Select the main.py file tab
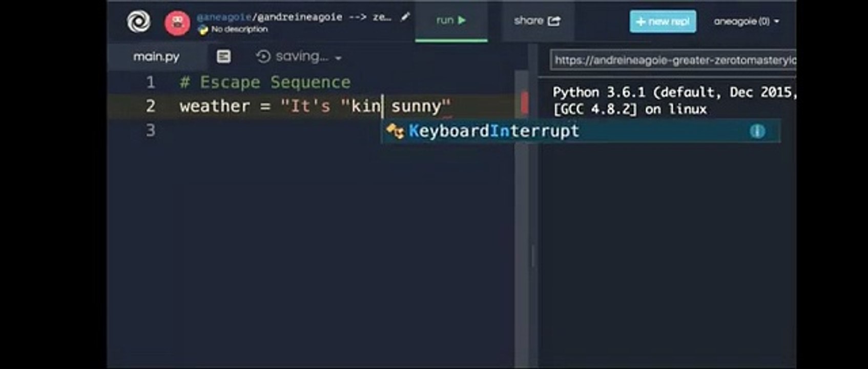Image resolution: width=868 pixels, height=369 pixels. tap(156, 56)
